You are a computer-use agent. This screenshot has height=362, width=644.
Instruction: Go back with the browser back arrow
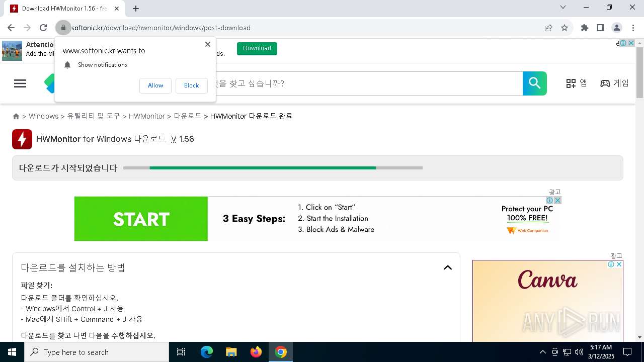[11, 28]
